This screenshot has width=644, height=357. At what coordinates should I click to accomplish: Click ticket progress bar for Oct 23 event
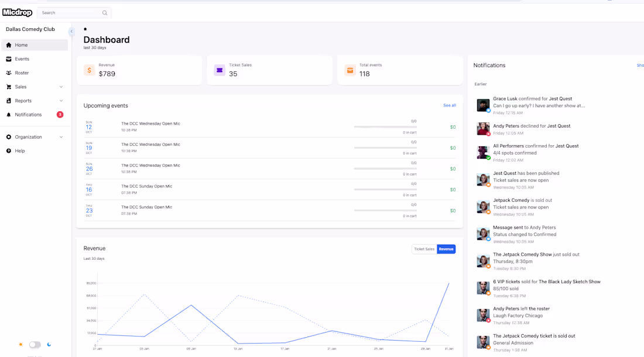[x=385, y=211]
